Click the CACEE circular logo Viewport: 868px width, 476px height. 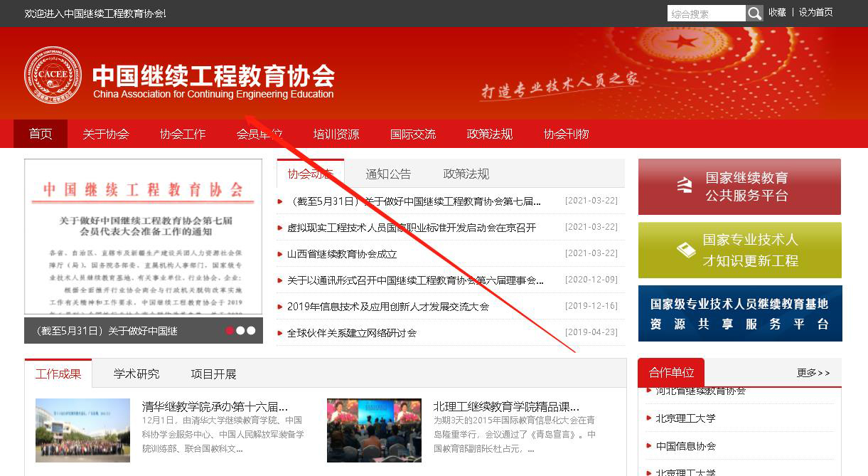[53, 75]
